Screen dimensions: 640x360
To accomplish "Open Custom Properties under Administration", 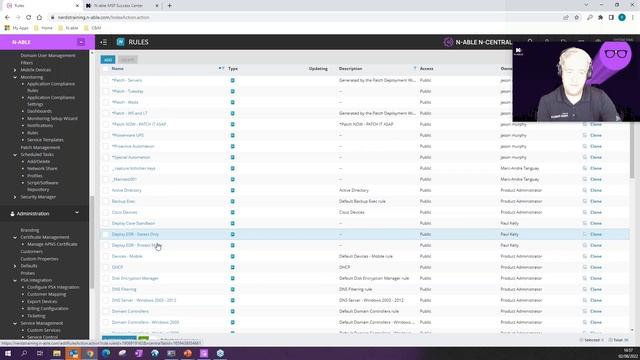I will [x=39, y=259].
